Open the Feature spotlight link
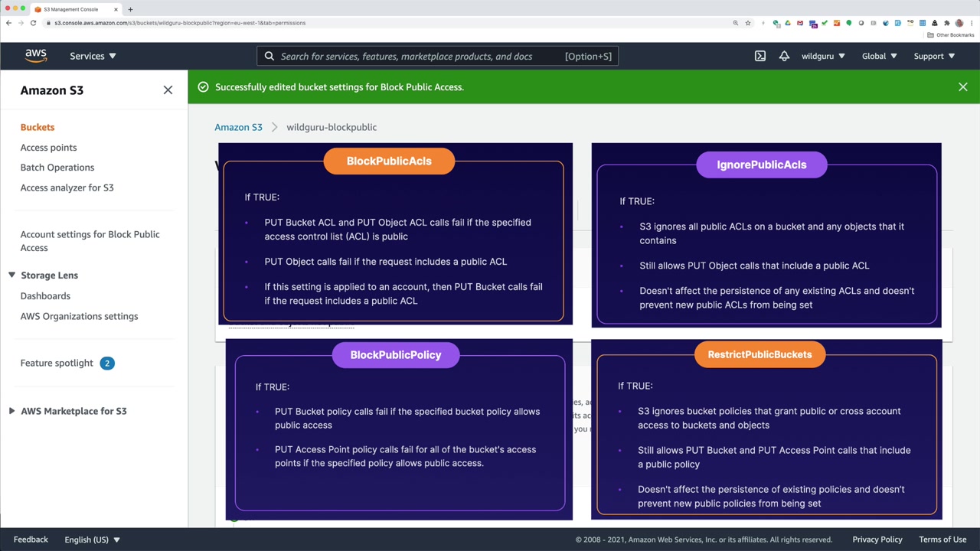980x551 pixels. (57, 363)
